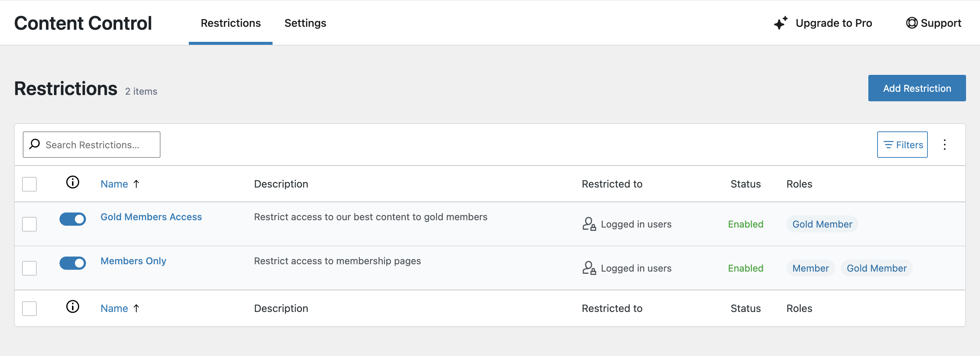
Task: Click the Enabled status in Members Only row
Action: tap(745, 268)
